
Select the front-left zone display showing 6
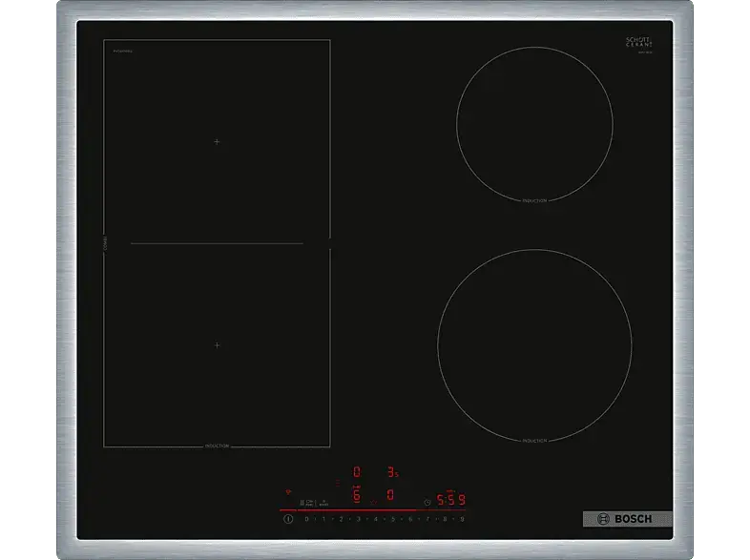coord(357,495)
